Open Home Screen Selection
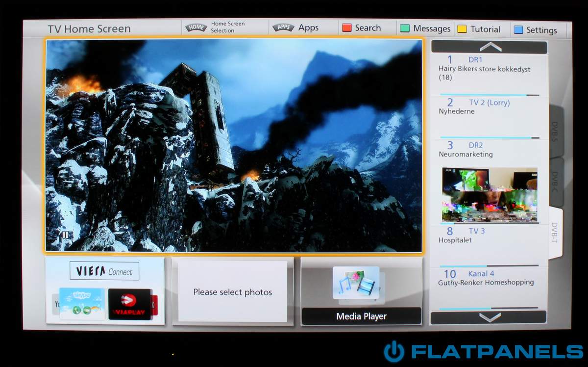588x367 pixels. (x=224, y=27)
